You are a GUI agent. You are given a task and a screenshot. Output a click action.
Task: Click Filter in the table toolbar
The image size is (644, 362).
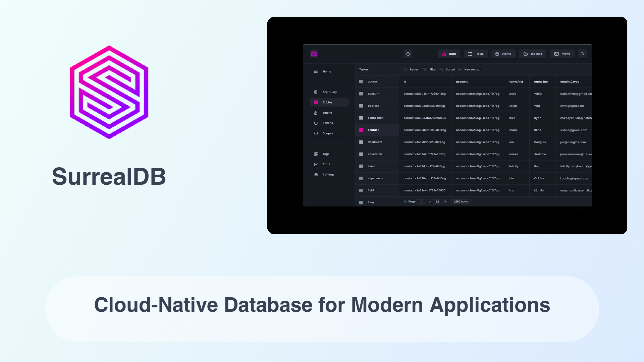tap(430, 69)
